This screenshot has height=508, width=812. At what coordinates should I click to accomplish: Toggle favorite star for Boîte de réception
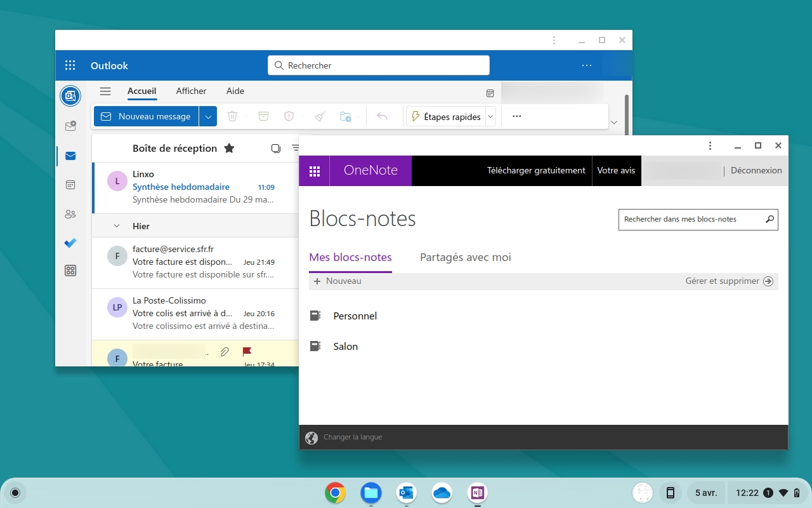[229, 148]
